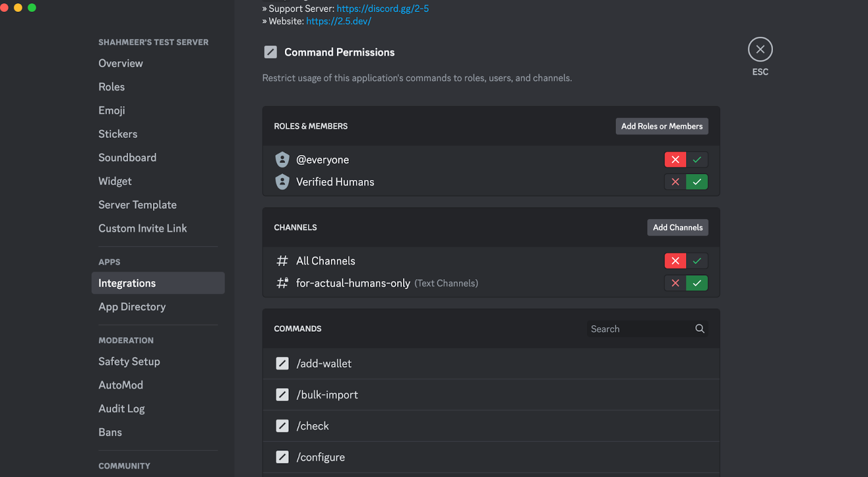
Task: Click the Verified Humans role name
Action: click(x=335, y=182)
